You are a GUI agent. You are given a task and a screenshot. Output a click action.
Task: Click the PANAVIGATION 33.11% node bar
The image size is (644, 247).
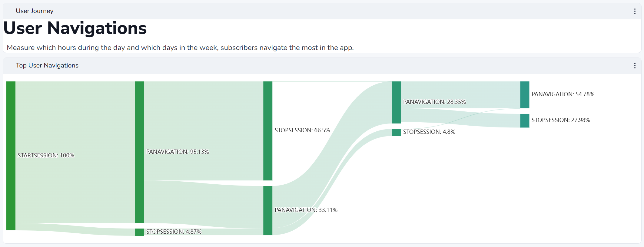[268, 210]
